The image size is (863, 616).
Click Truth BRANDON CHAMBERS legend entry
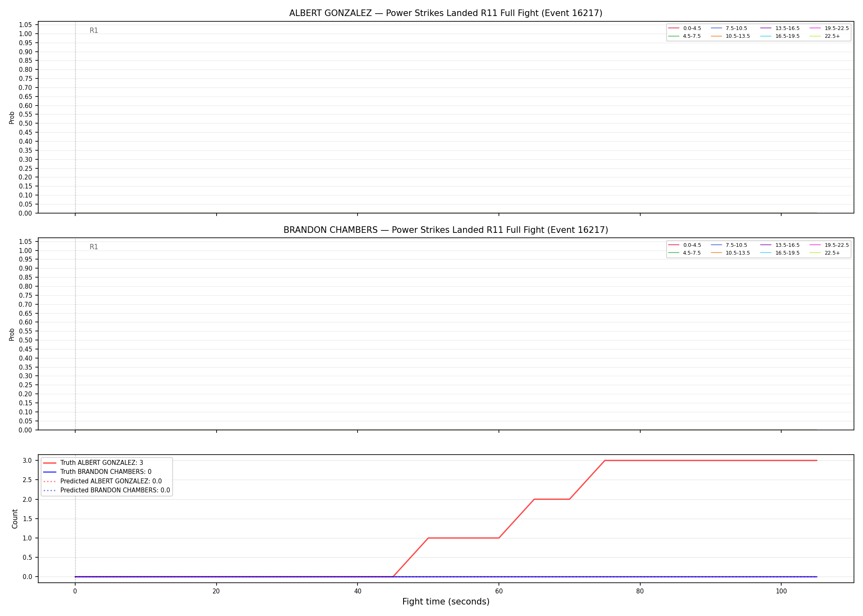pyautogui.click(x=97, y=472)
